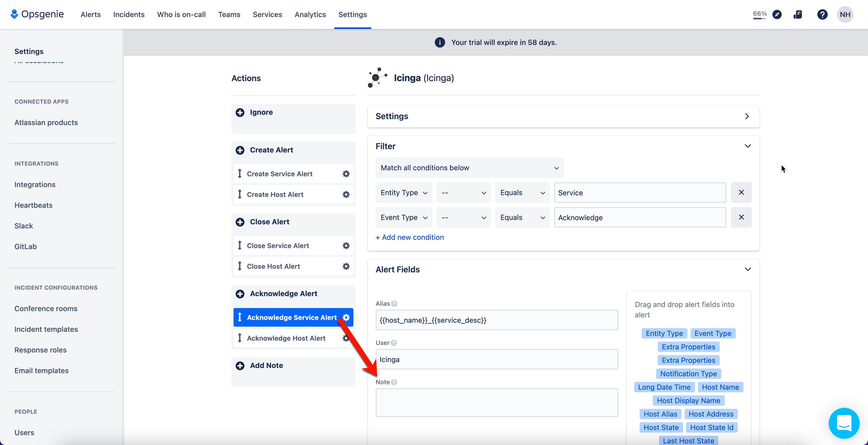The height and width of the screenshot is (445, 868).
Task: Click the Alias field help tooltip icon
Action: [x=394, y=303]
